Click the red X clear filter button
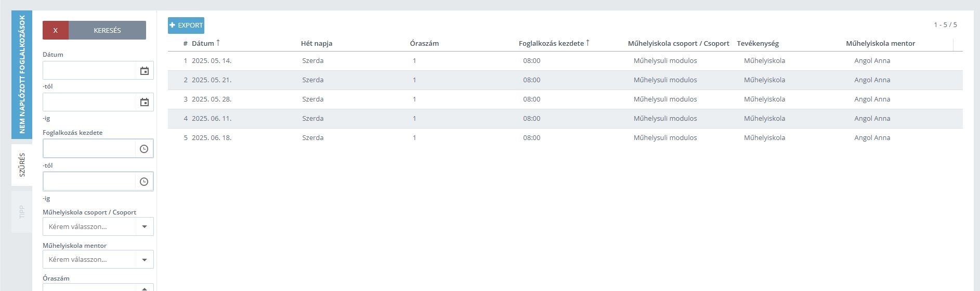This screenshot has width=980, height=291. tap(56, 30)
